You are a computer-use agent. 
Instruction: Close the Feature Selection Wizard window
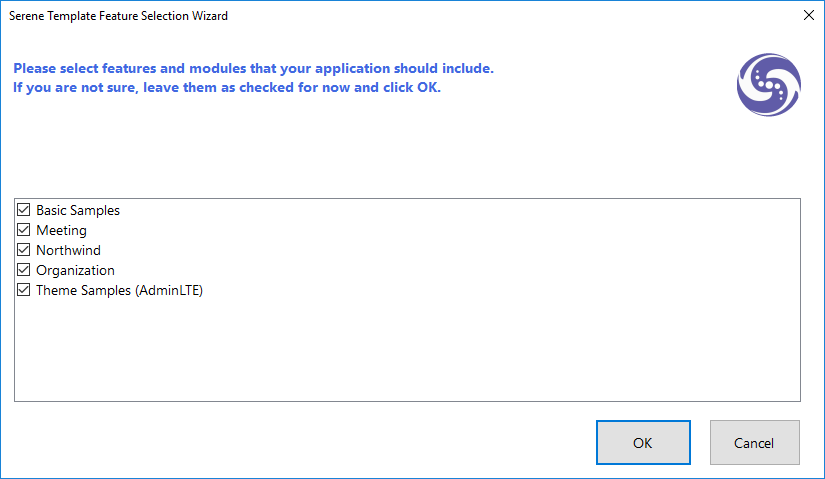[x=808, y=16]
